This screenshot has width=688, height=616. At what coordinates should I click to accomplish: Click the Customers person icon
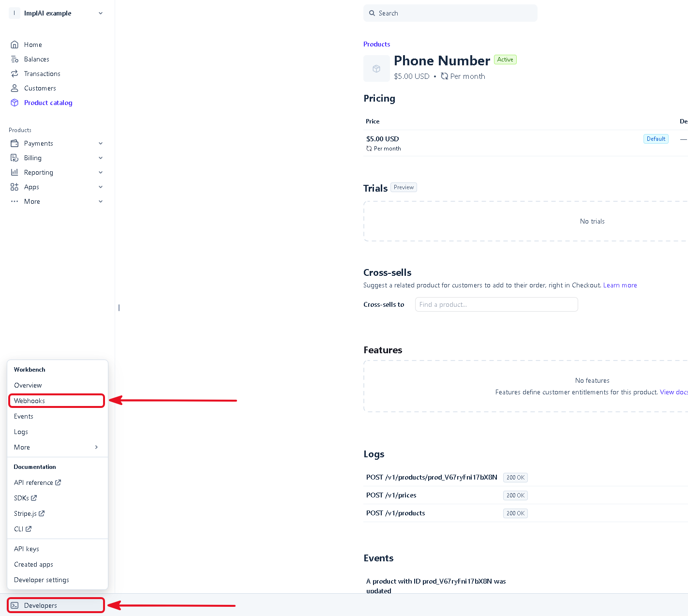15,88
